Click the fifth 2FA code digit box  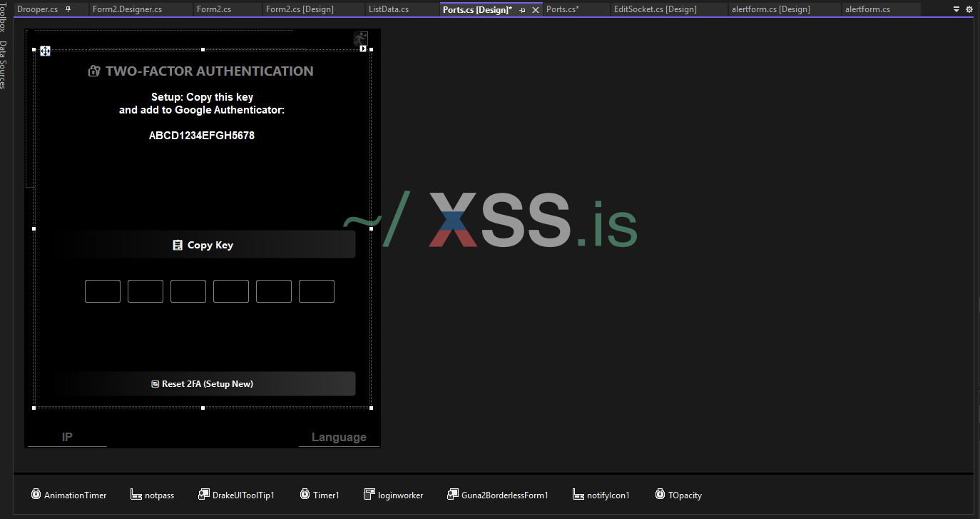(274, 291)
